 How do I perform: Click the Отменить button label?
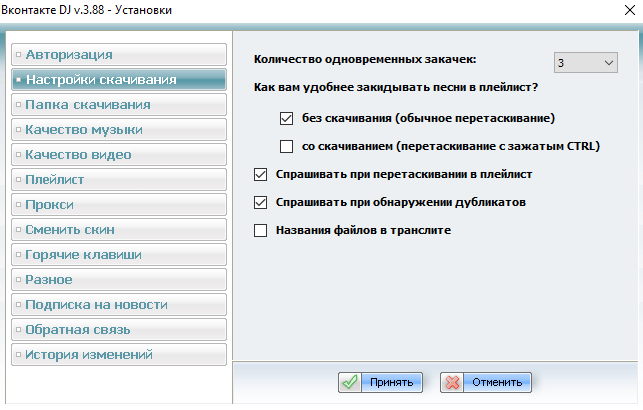pos(497,383)
